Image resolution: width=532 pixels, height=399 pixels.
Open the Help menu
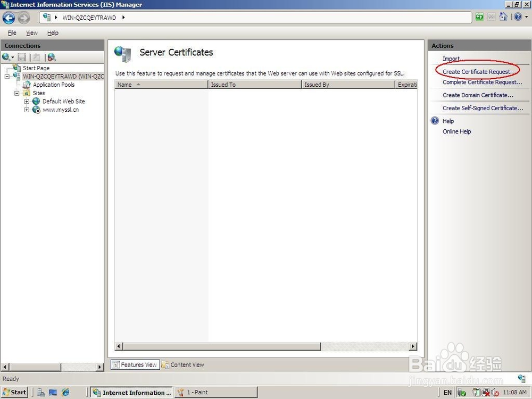53,32
